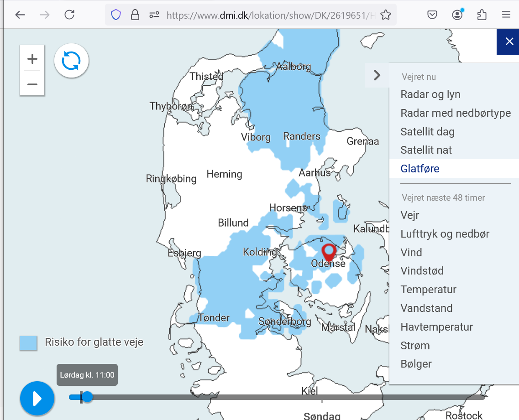
Task: Click the Marstal label on map
Action: [x=338, y=327]
